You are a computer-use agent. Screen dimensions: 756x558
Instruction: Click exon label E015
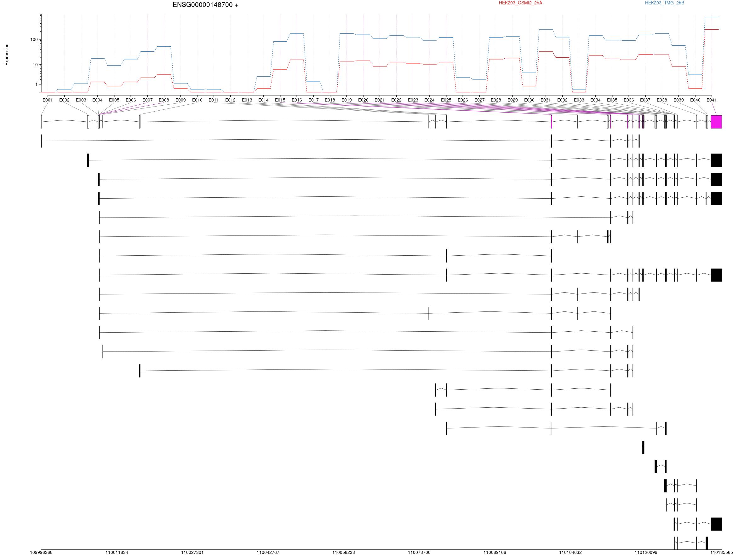point(280,100)
